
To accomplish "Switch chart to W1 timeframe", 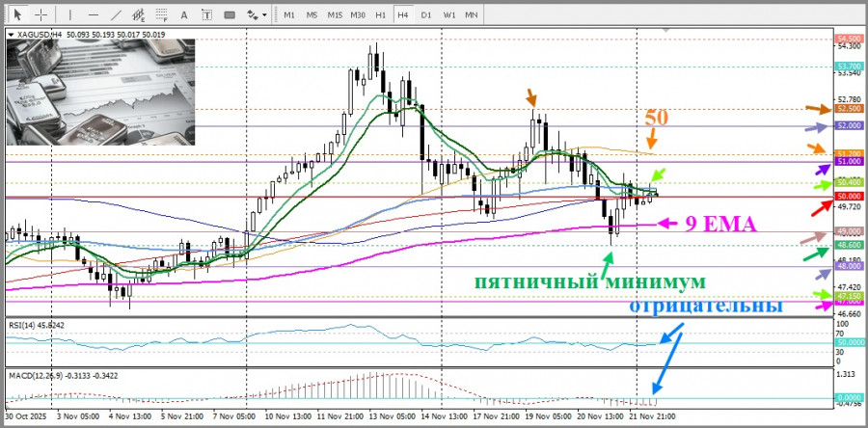I will coord(448,14).
